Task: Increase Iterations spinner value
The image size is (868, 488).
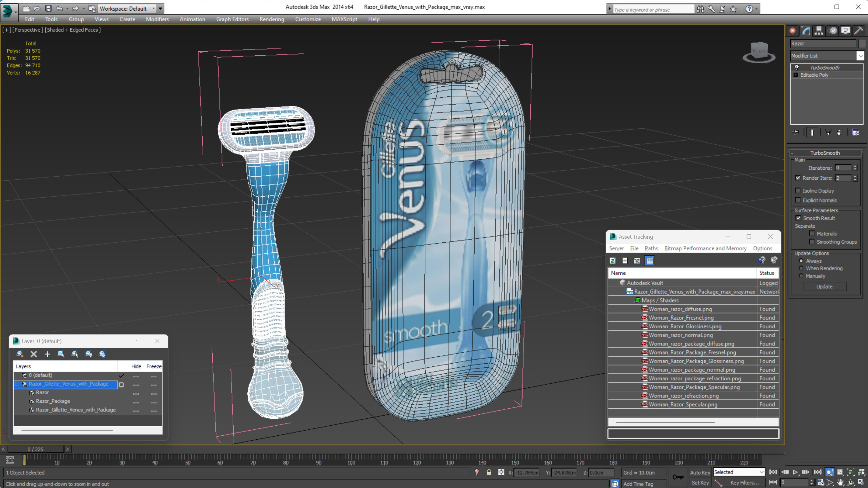Action: [x=855, y=166]
